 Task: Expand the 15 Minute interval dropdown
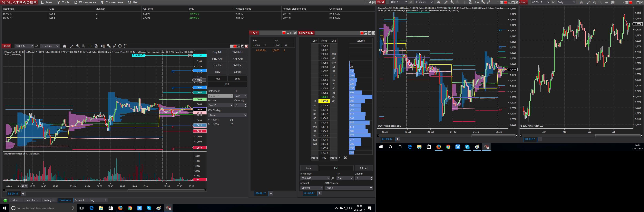pyautogui.click(x=50, y=46)
